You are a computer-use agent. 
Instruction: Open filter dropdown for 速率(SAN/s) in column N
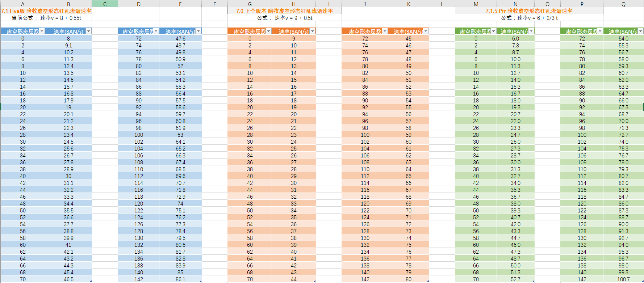(x=531, y=31)
